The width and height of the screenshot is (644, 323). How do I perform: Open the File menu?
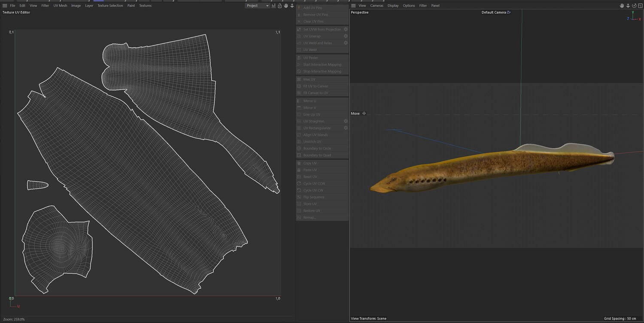click(x=12, y=6)
